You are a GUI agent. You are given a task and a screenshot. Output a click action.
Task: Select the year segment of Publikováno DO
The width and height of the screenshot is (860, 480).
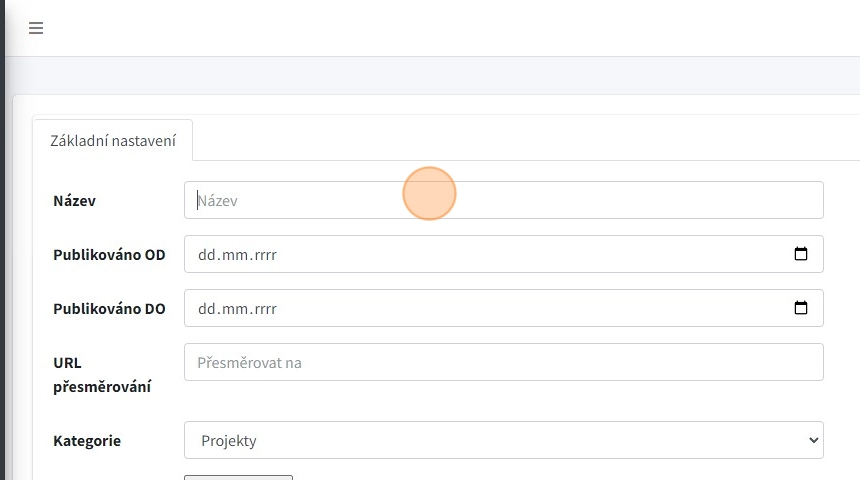(x=263, y=309)
